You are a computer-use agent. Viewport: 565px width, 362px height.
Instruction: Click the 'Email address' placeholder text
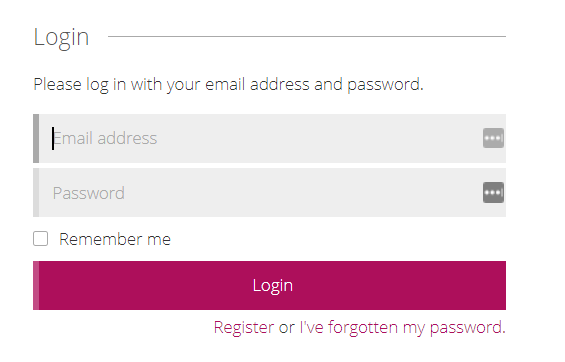pyautogui.click(x=105, y=138)
